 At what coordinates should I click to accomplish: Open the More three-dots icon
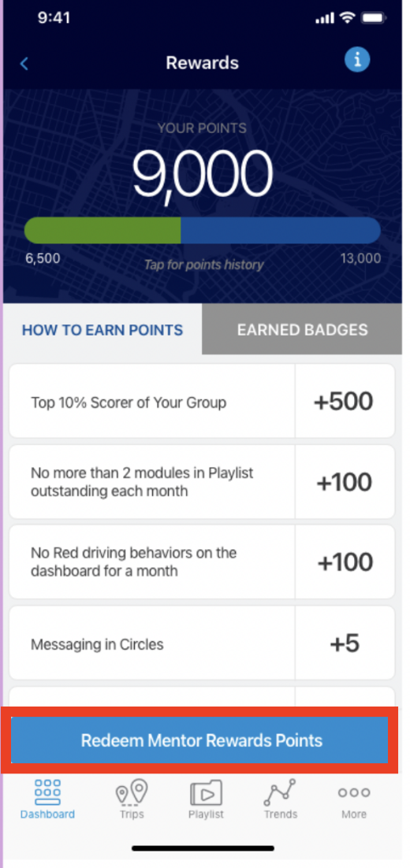pos(354,792)
